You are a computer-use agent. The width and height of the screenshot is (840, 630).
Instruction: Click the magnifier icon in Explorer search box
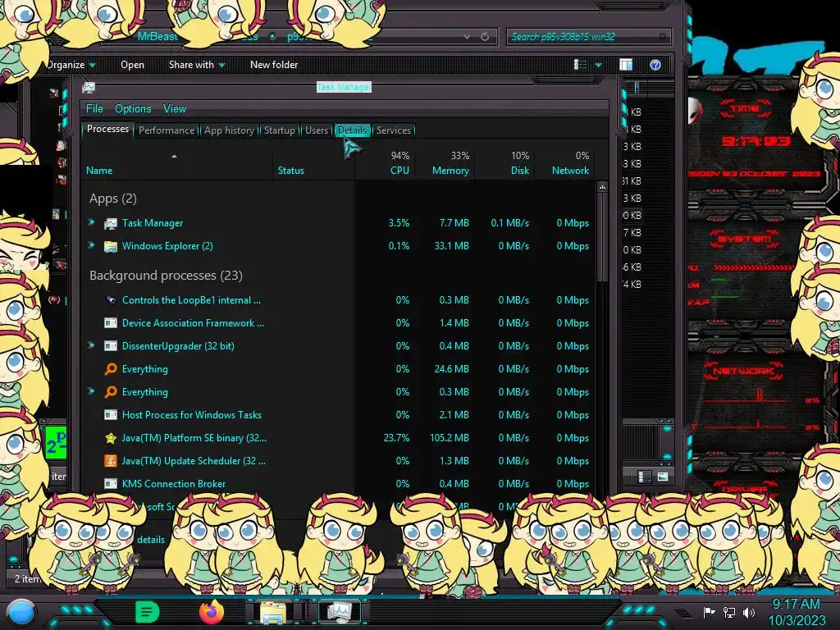[663, 37]
